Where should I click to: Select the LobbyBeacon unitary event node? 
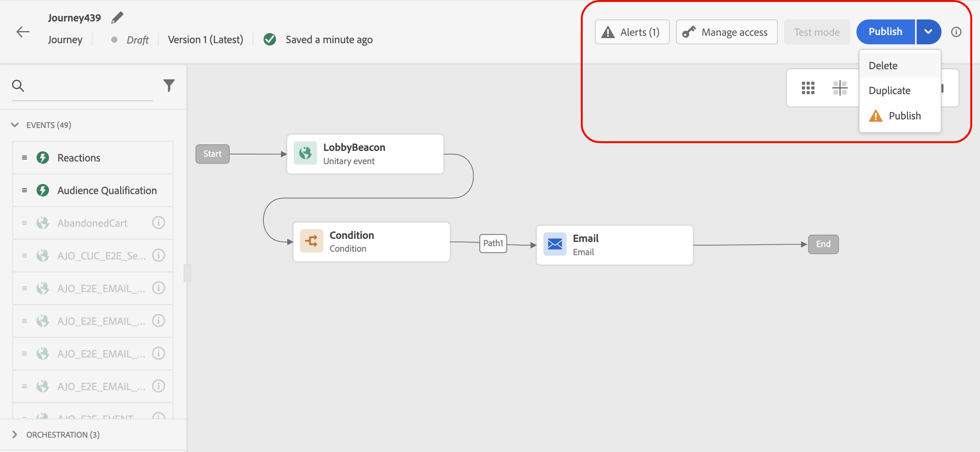(365, 154)
